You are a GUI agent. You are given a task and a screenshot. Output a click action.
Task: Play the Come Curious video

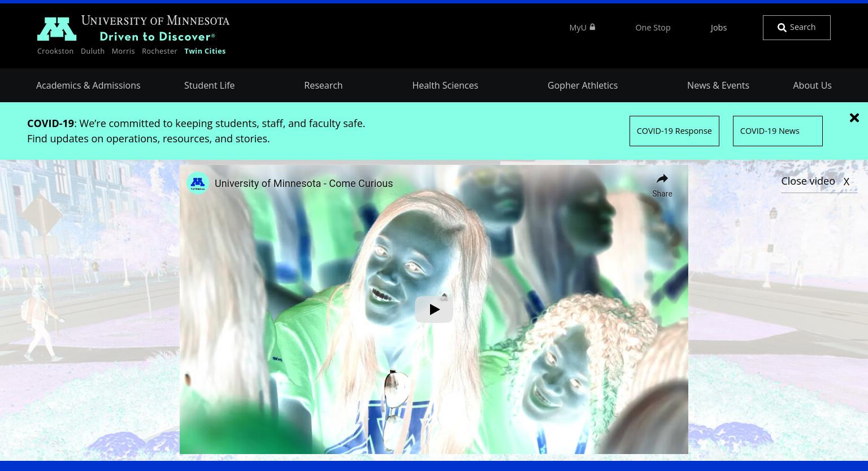click(x=434, y=309)
